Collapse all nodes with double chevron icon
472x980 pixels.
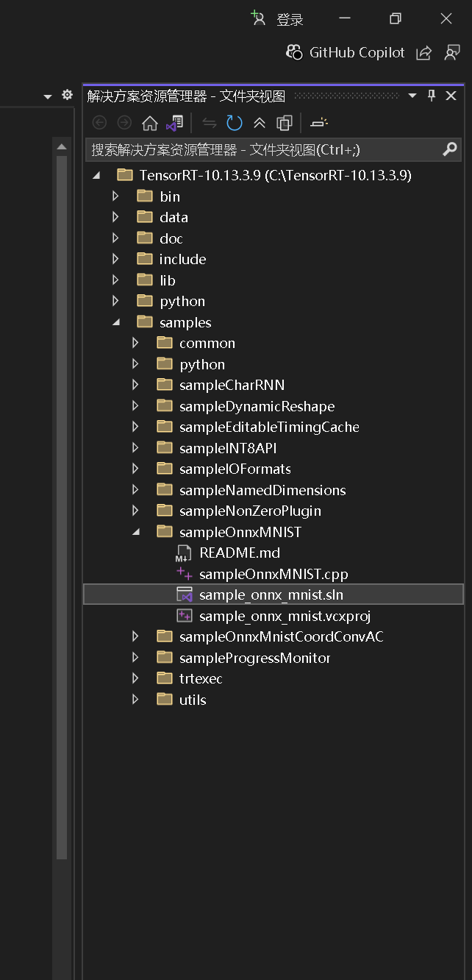point(260,123)
